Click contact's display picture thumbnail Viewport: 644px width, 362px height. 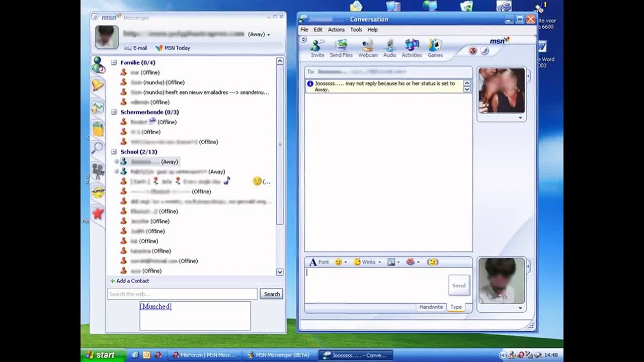tap(502, 90)
